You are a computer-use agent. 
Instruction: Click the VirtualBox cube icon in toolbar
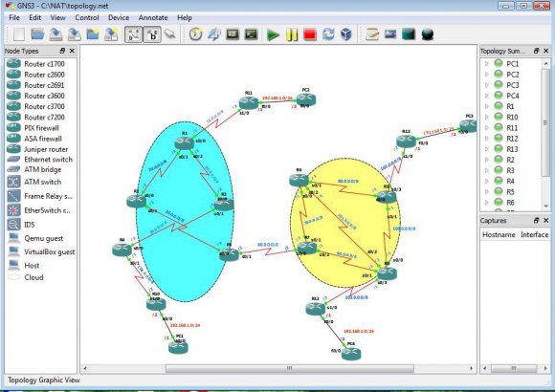[345, 34]
